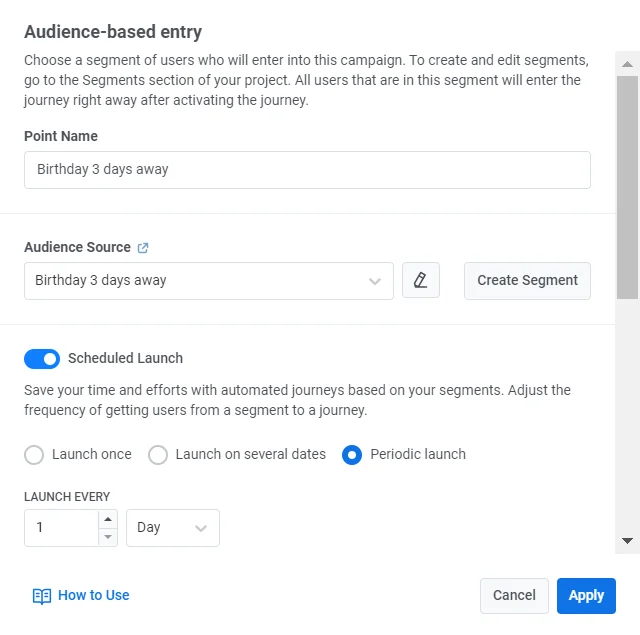The image size is (640, 635).
Task: Increase Launch Every value with up arrow
Action: click(108, 519)
